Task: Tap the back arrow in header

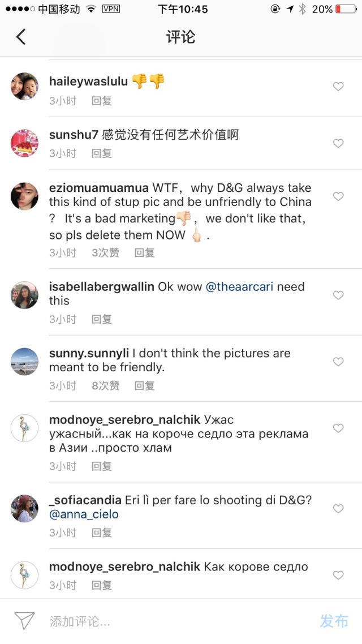Action: [21, 37]
